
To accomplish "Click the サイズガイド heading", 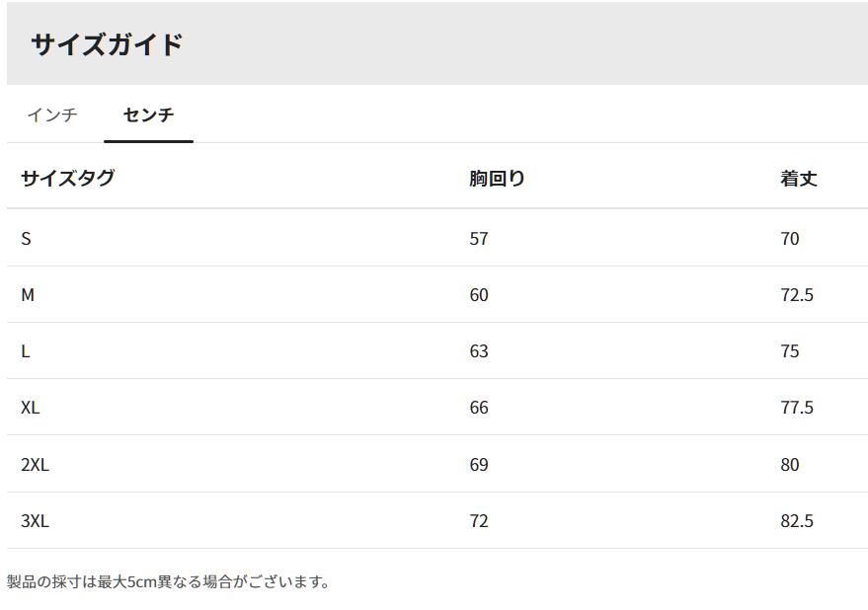I will coord(107,44).
